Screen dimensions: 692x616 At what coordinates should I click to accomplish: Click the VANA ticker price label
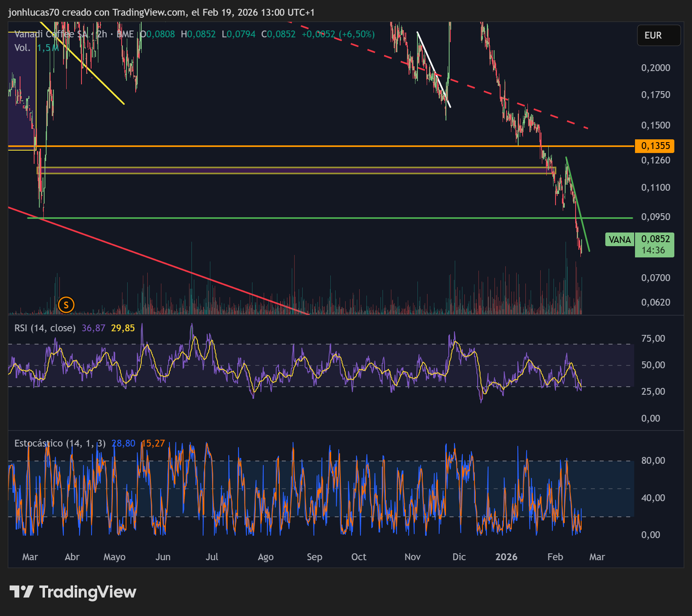(x=619, y=240)
